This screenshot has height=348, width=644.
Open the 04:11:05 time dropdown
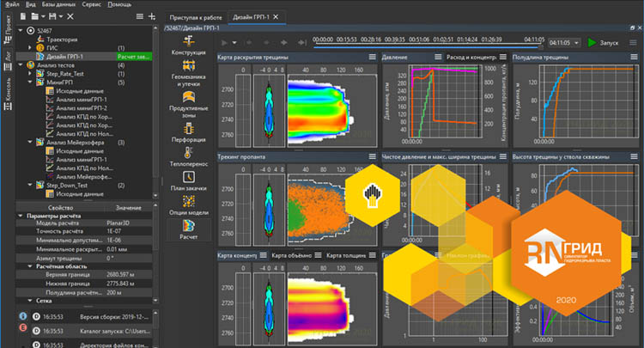point(562,42)
